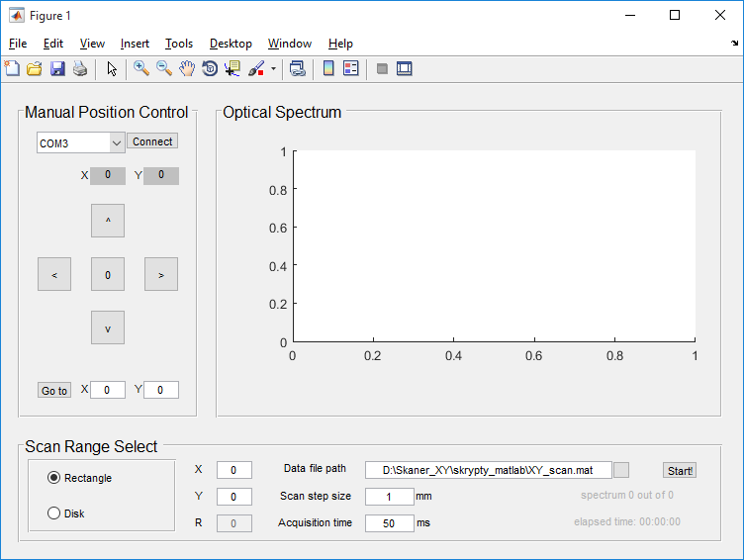Click the Save Figure floppy icon

[x=57, y=68]
